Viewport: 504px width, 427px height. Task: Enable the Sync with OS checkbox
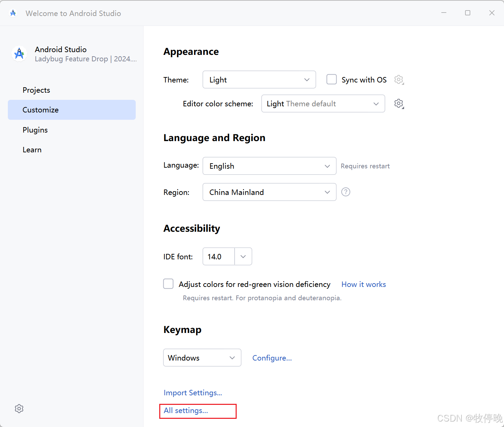point(331,79)
